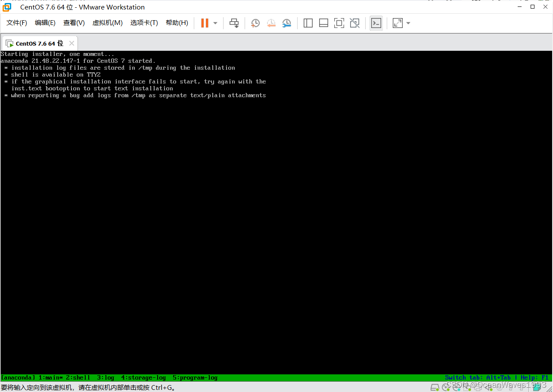Open the power options dropdown arrow beside Pause
This screenshot has width=553, height=392.
(x=215, y=23)
